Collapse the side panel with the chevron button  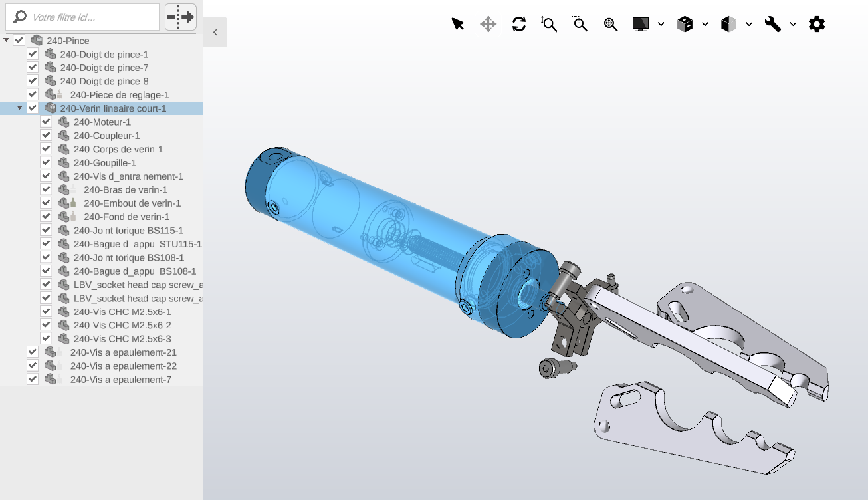tap(215, 32)
